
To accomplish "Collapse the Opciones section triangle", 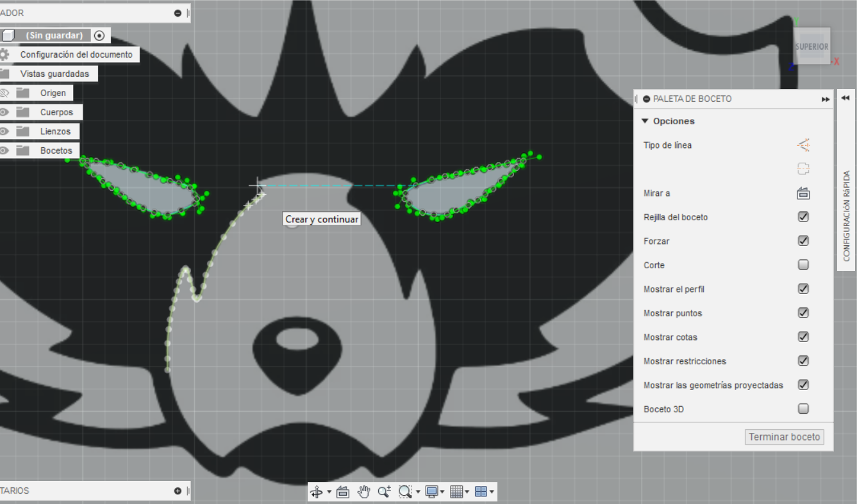I will [645, 121].
